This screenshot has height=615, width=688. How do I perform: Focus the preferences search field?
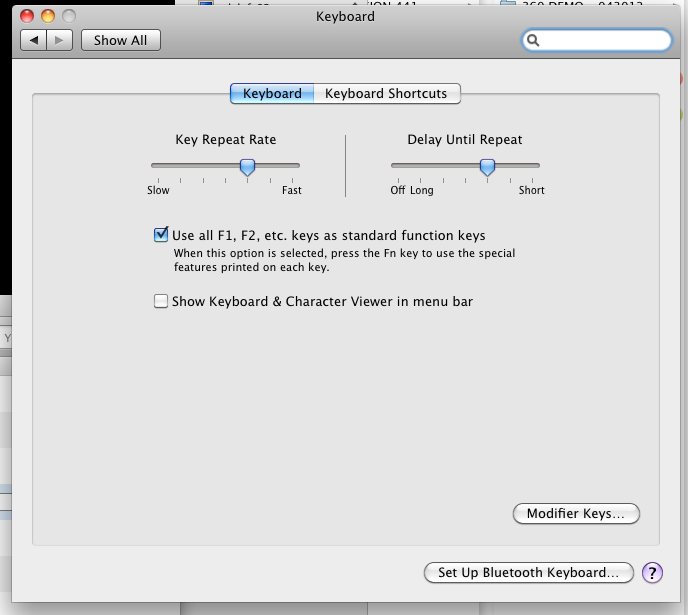597,40
